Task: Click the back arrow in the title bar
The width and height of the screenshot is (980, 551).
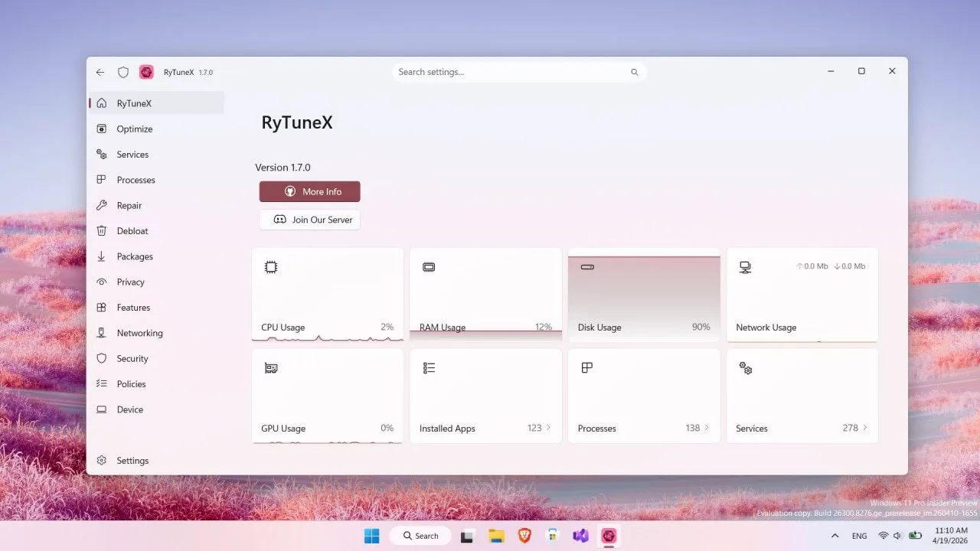Action: click(x=100, y=72)
